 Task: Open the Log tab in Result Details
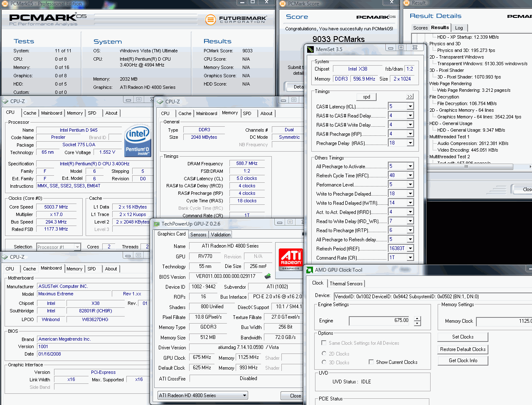point(459,28)
